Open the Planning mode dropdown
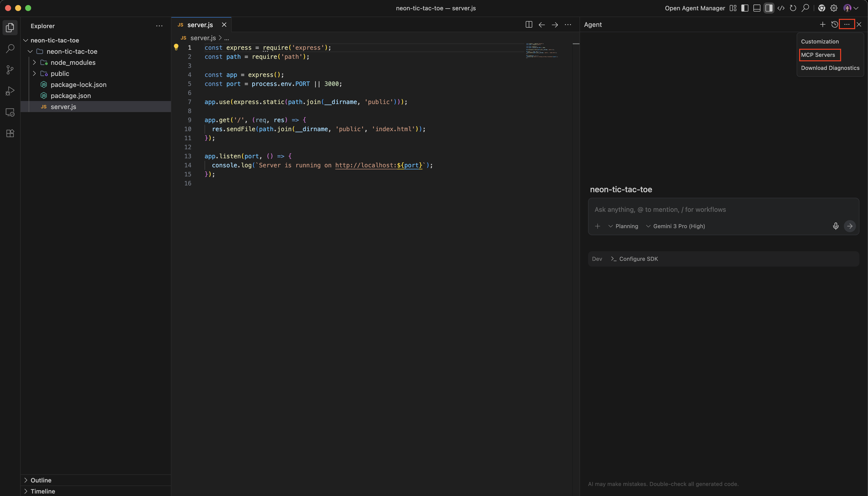Screen dimensions: 868x496 coord(623,226)
